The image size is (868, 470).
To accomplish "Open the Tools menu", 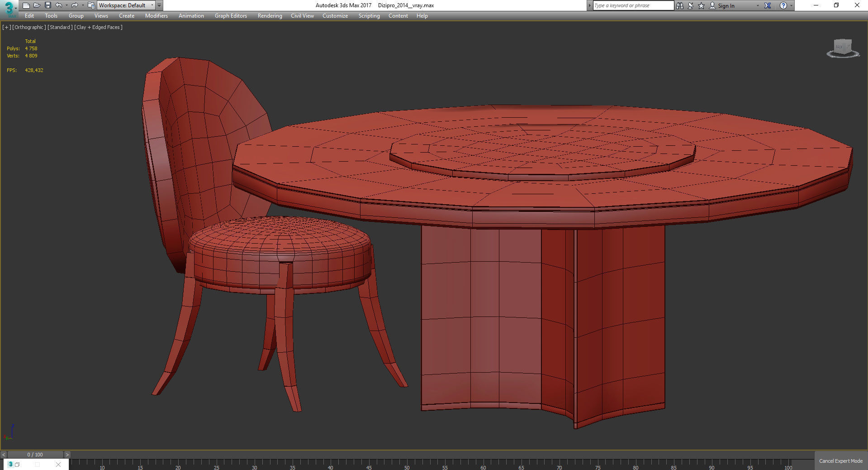I will [51, 16].
